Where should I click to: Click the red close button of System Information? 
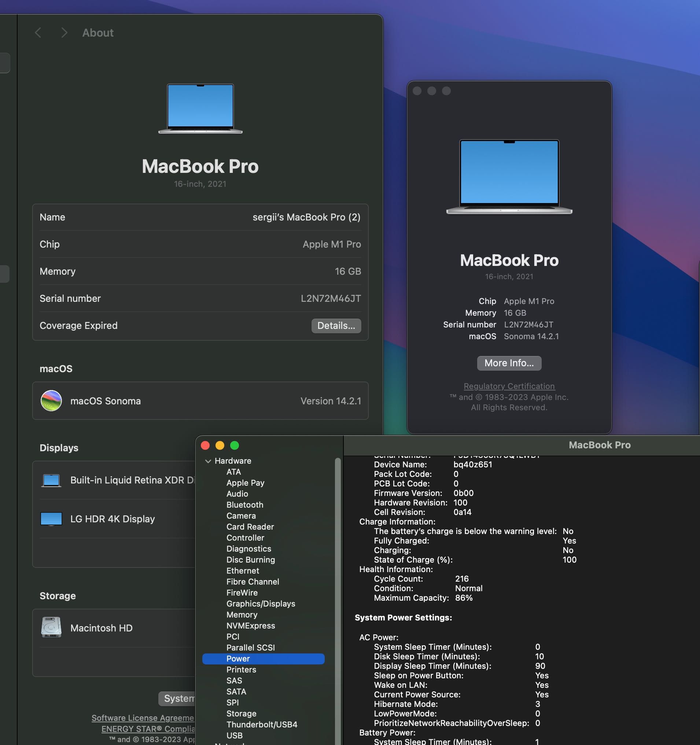(205, 445)
